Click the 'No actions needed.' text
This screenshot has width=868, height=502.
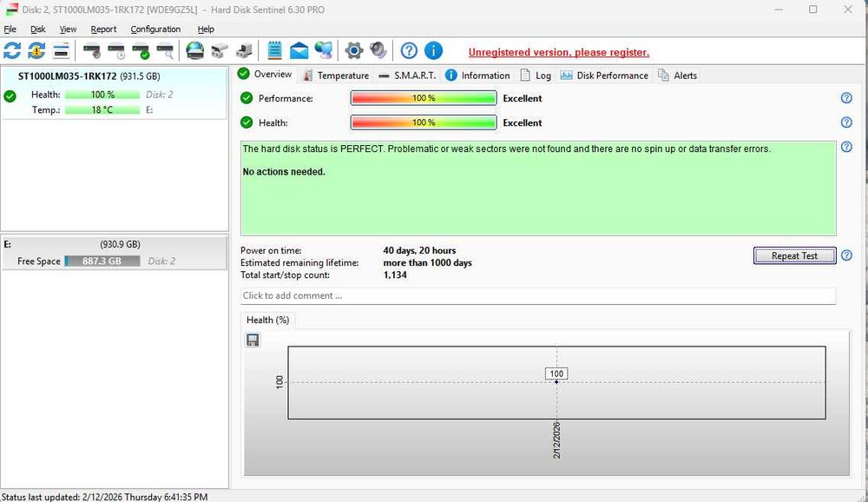(x=284, y=172)
